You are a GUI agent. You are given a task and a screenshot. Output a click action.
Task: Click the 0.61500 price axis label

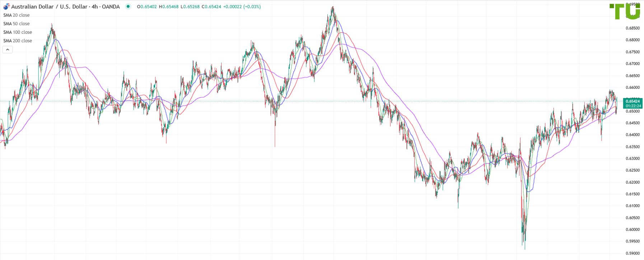pyautogui.click(x=633, y=194)
